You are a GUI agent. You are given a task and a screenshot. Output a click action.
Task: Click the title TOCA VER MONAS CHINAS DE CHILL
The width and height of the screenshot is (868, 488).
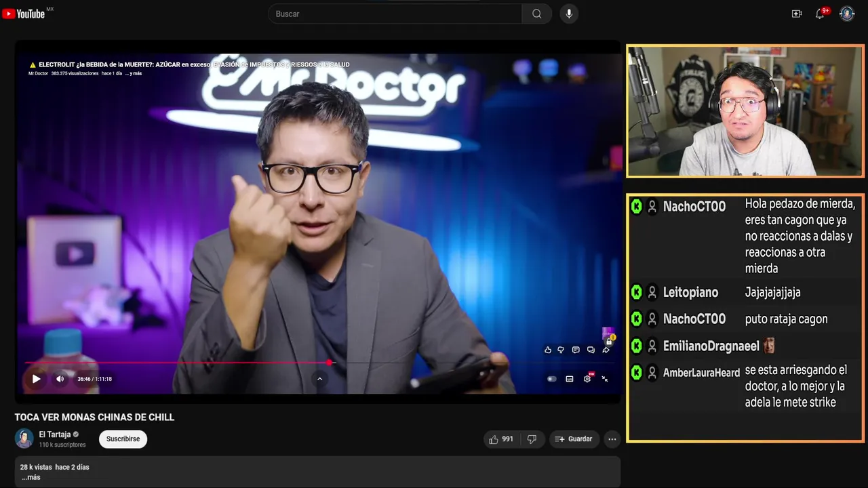tap(94, 418)
